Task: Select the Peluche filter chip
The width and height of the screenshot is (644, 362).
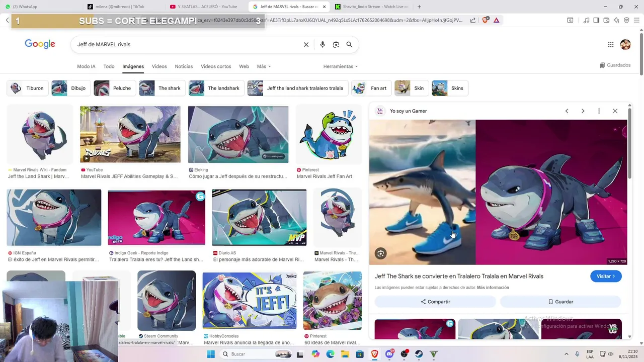Action: pyautogui.click(x=115, y=88)
